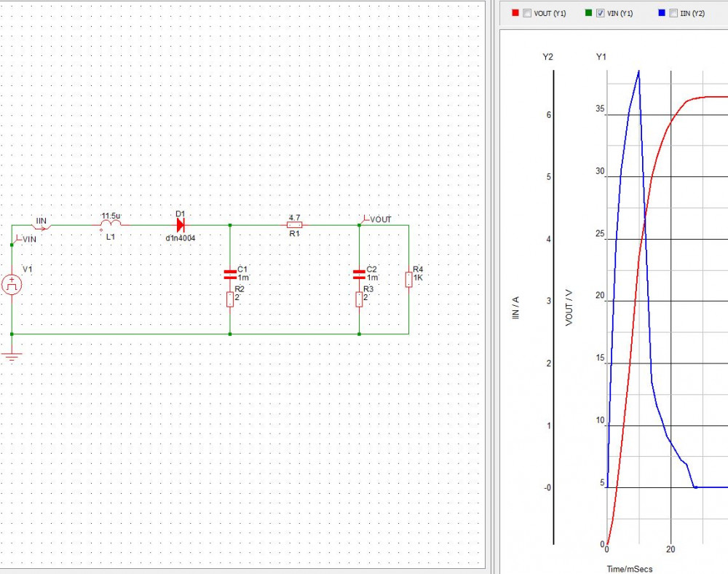Click the diode model text 'd1n4004'

pyautogui.click(x=181, y=238)
